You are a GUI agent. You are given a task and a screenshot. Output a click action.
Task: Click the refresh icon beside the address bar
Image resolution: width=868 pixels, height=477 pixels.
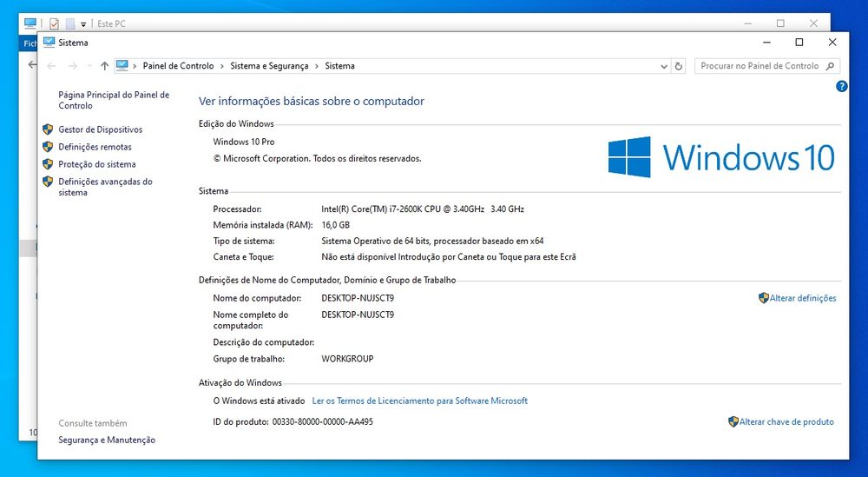coord(679,66)
